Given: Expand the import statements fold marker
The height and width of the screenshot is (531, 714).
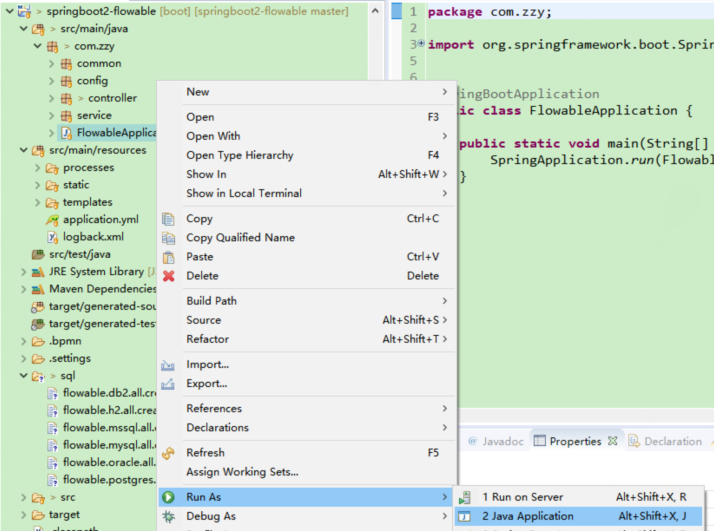Looking at the screenshot, I should click(x=421, y=43).
